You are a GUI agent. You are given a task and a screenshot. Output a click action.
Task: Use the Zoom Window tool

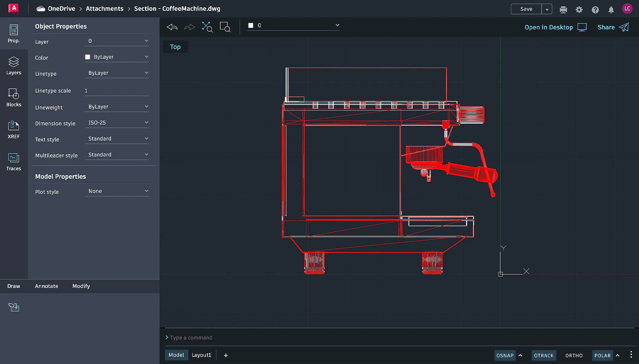[225, 27]
